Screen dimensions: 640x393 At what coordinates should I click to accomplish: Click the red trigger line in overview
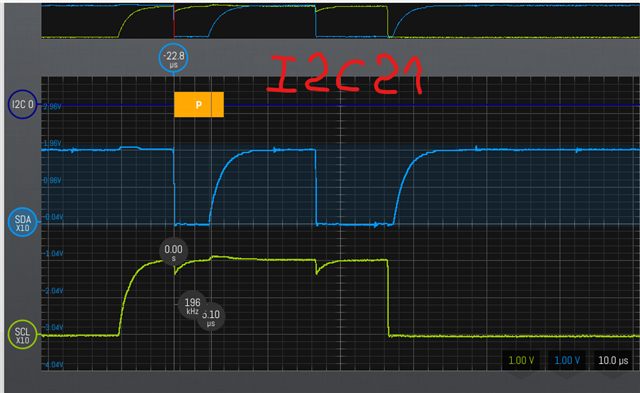coord(174,21)
